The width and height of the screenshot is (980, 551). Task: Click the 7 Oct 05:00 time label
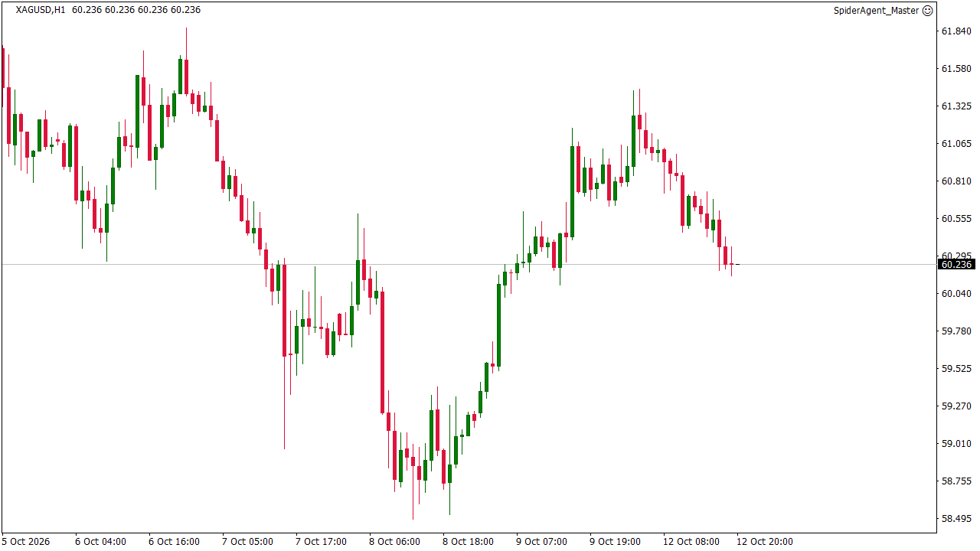coord(247,542)
